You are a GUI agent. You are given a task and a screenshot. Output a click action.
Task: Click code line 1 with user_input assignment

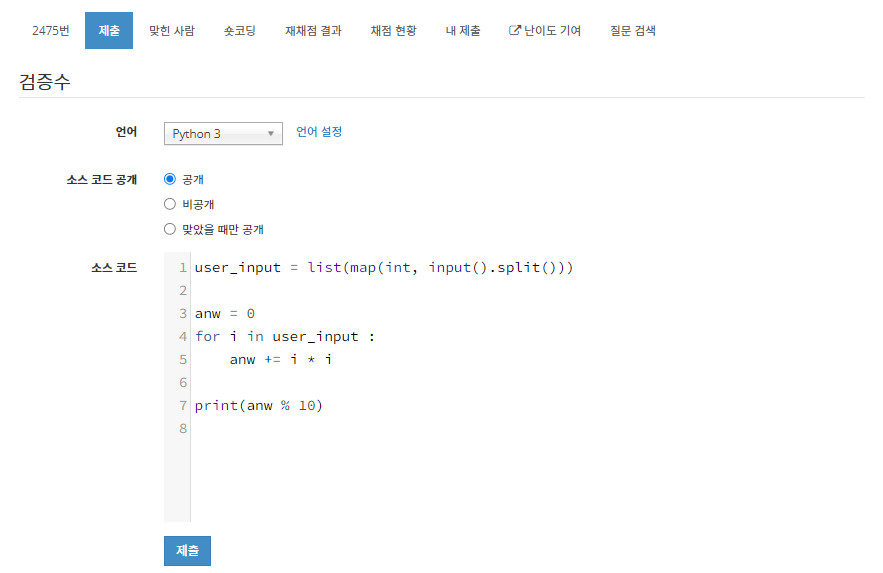click(x=383, y=267)
